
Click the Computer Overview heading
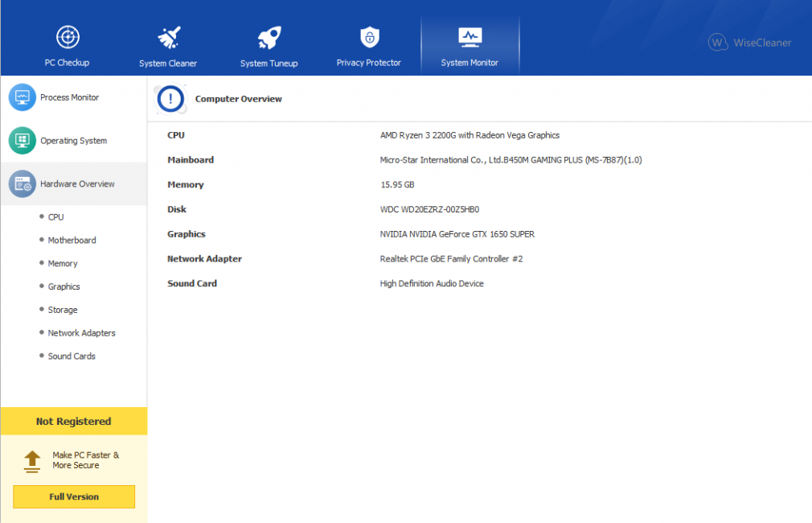(x=238, y=99)
